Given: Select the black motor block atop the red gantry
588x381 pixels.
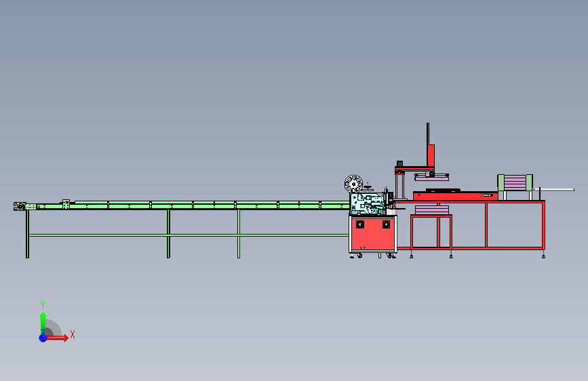Looking at the screenshot, I should [399, 164].
